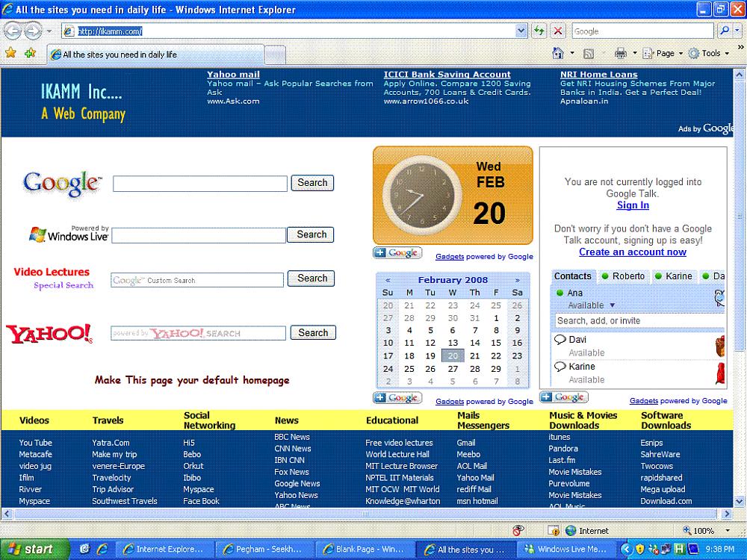Open the Tools menu dropdown
Screen dimensions: 747x560
click(710, 53)
